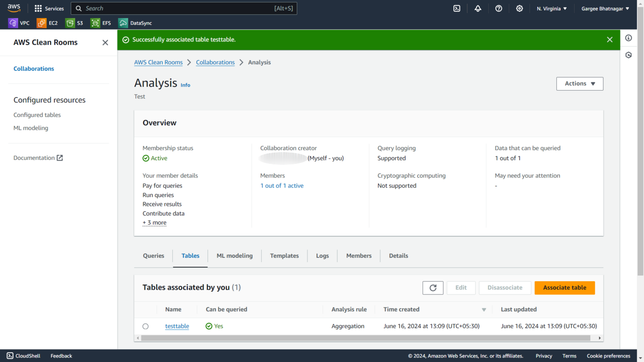The width and height of the screenshot is (644, 362).
Task: Open Cookie preferences in footer
Action: pyautogui.click(x=608, y=356)
